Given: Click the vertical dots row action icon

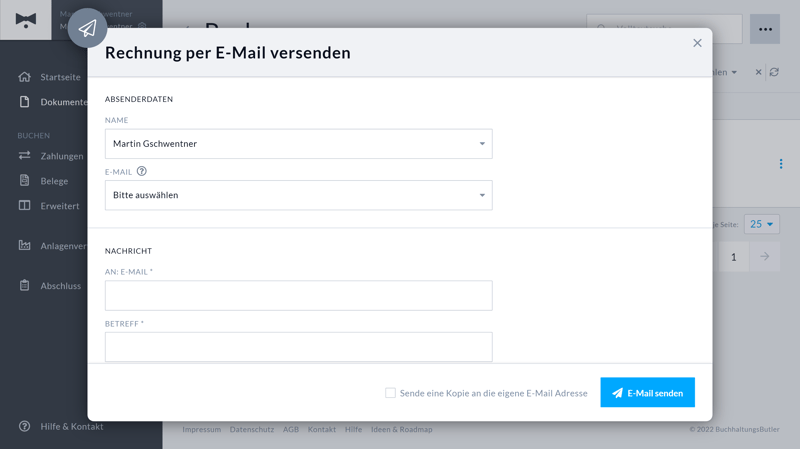Looking at the screenshot, I should click(x=781, y=164).
